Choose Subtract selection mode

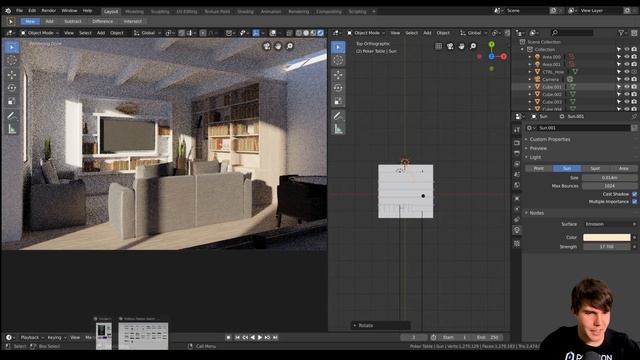click(x=73, y=21)
